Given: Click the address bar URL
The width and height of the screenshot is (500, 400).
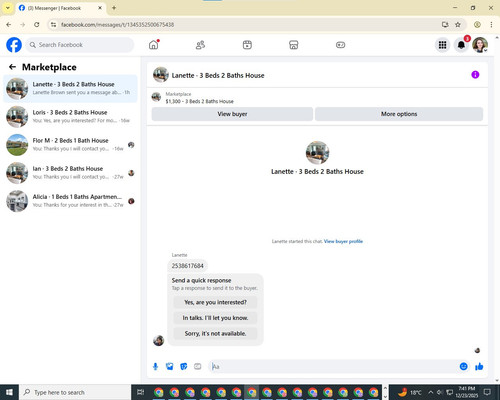Looking at the screenshot, I should coord(117,24).
